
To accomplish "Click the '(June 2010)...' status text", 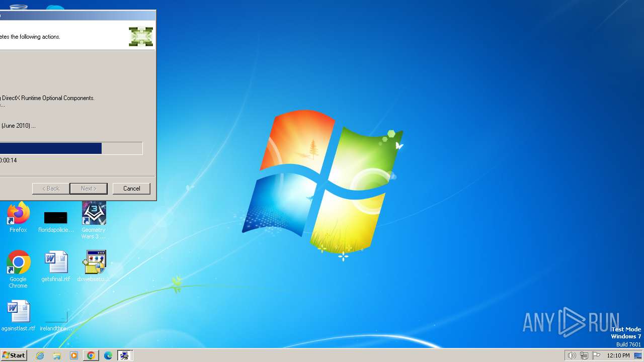I will click(18, 126).
